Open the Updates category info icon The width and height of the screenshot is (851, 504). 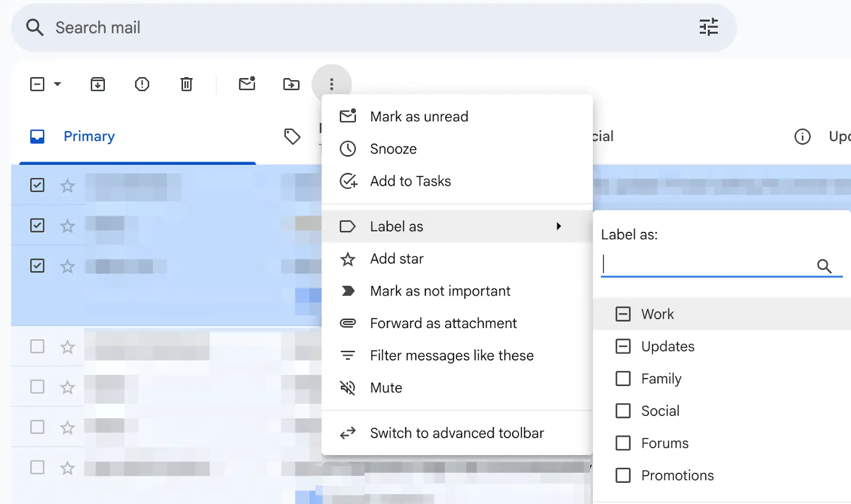click(803, 137)
